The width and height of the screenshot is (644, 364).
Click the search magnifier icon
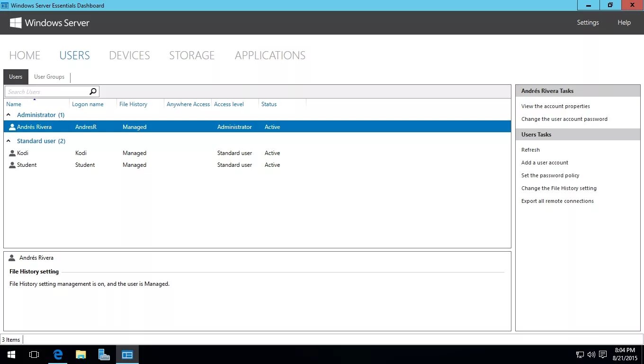pos(93,91)
